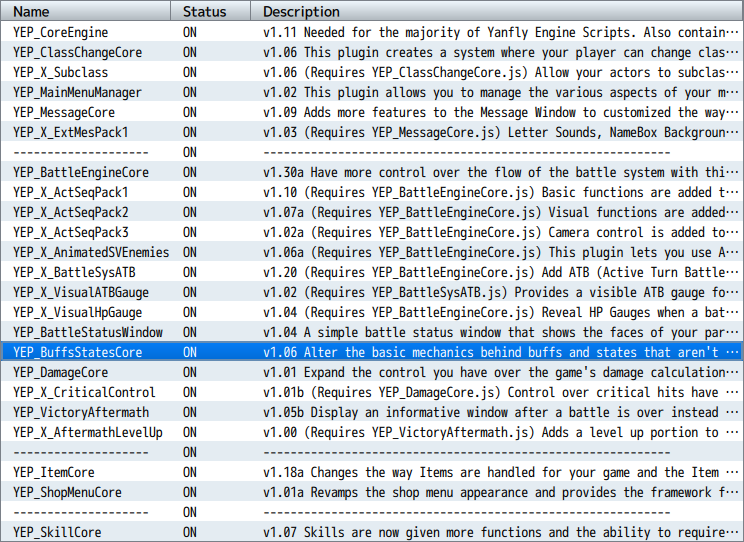744x542 pixels.
Task: Click ON status of YEP_SkillCore
Action: [190, 532]
